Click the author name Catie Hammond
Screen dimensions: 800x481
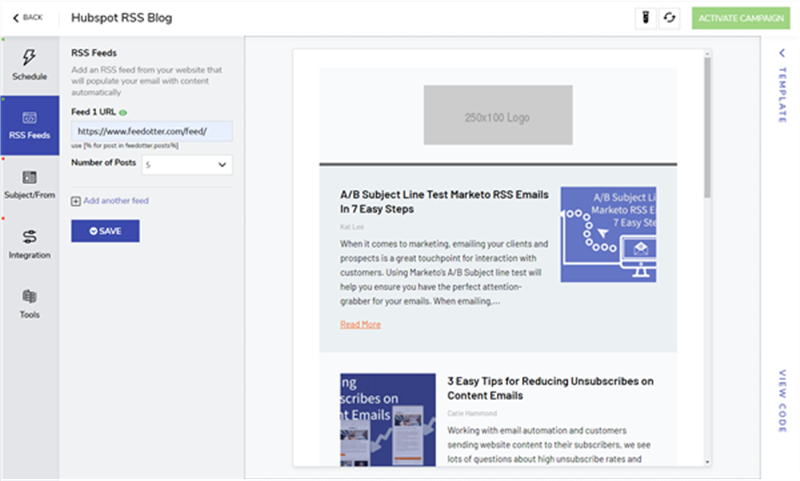pos(472,413)
